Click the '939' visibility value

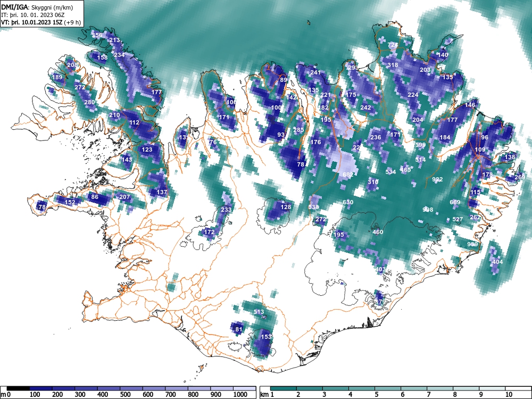tap(472, 245)
